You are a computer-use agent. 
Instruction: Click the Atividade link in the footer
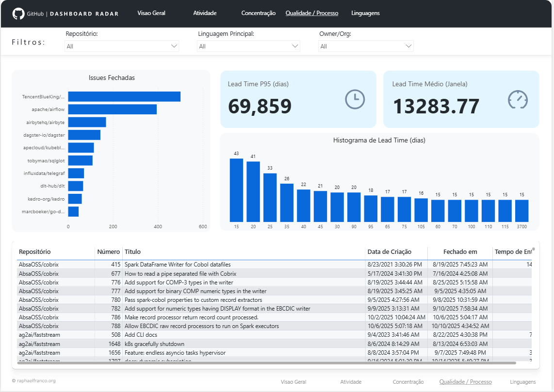pos(351,382)
